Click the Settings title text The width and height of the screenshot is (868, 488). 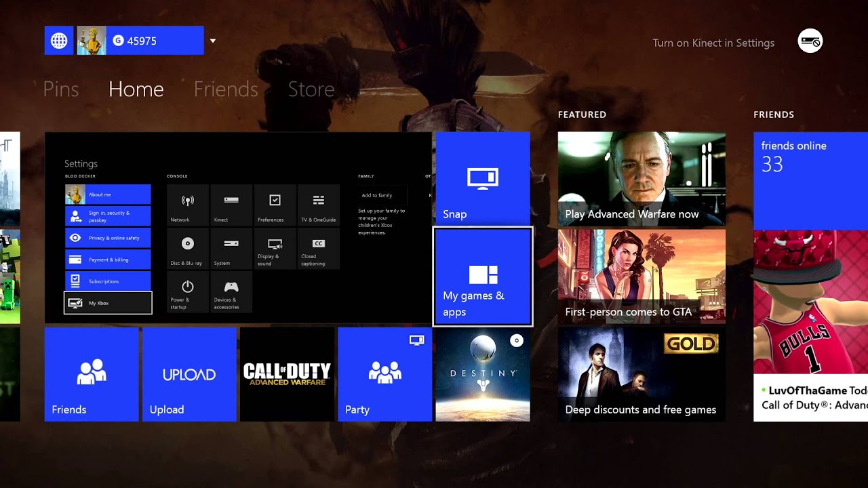[x=81, y=163]
